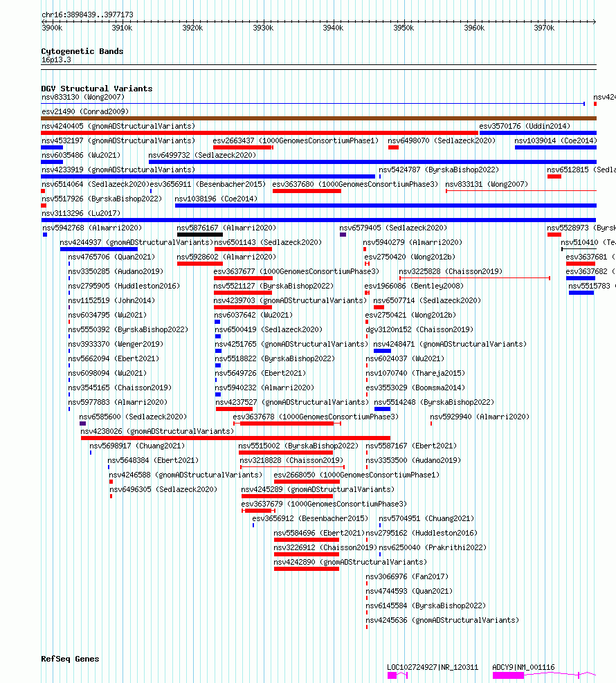The image size is (616, 683).
Task: Click esv2663437 (1000GenomesConsortiumPhase1) label
Action: (x=296, y=140)
